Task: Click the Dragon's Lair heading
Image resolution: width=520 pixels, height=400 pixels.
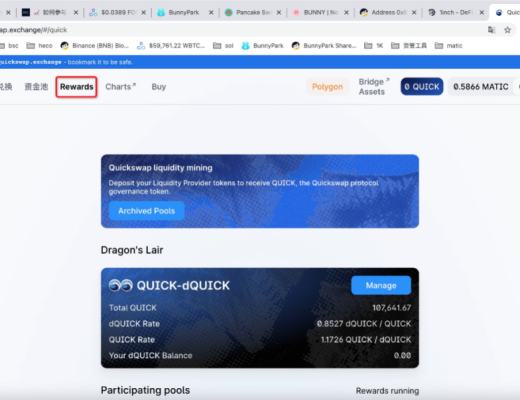Action: point(132,250)
